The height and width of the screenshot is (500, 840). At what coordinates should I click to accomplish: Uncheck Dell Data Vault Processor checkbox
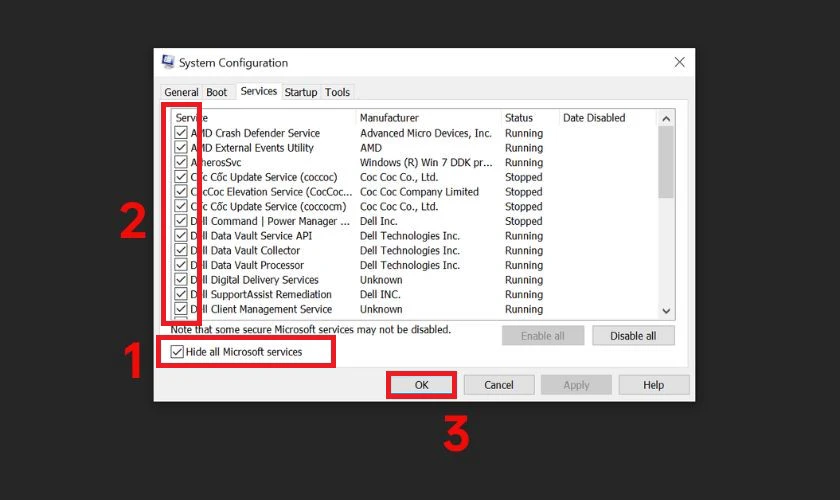pyautogui.click(x=181, y=265)
